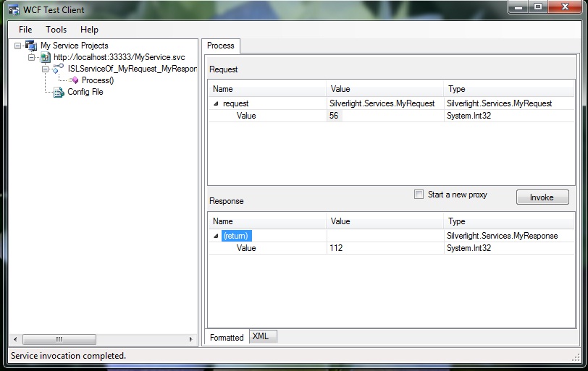Open the Config File tree item
This screenshot has width=588, height=371.
85,92
